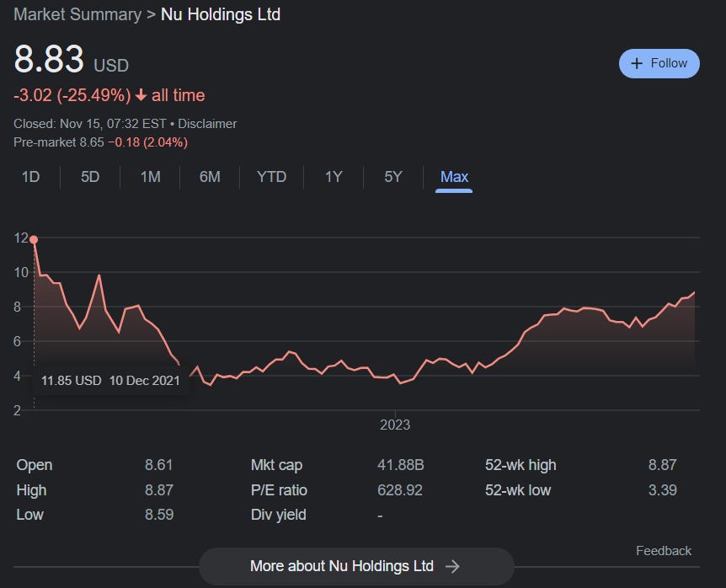The image size is (726, 588).
Task: Click the Pre-market 8.65 price line
Action: [x=100, y=142]
